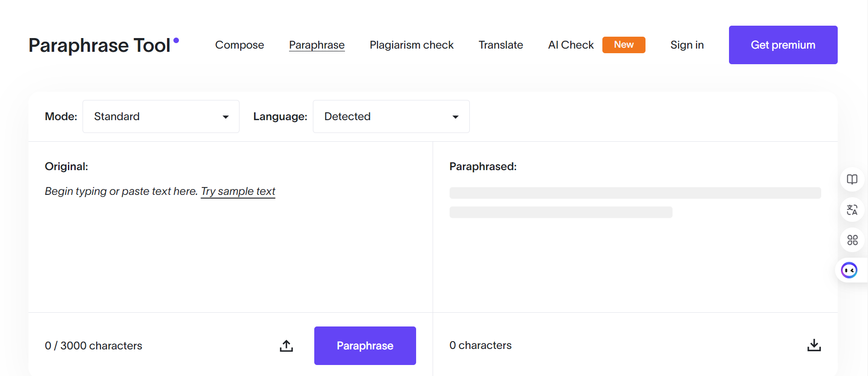The height and width of the screenshot is (376, 868).
Task: Click the 'Original:' heading
Action: point(67,166)
